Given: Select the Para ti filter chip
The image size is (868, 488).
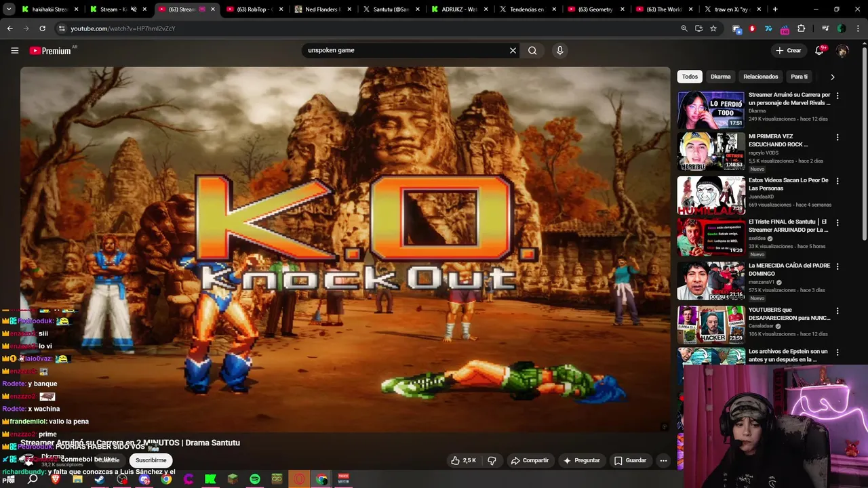Looking at the screenshot, I should (799, 77).
